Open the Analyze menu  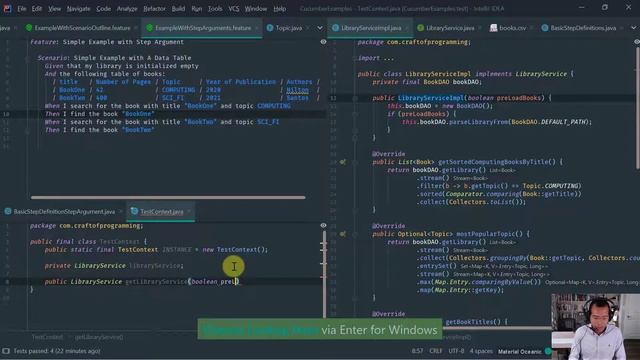(127, 9)
